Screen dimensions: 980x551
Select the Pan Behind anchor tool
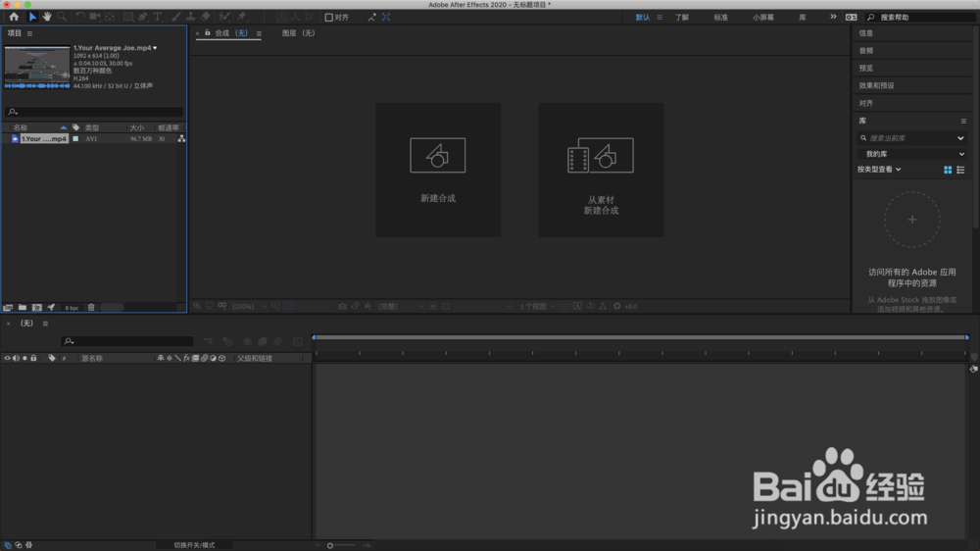[x=110, y=17]
